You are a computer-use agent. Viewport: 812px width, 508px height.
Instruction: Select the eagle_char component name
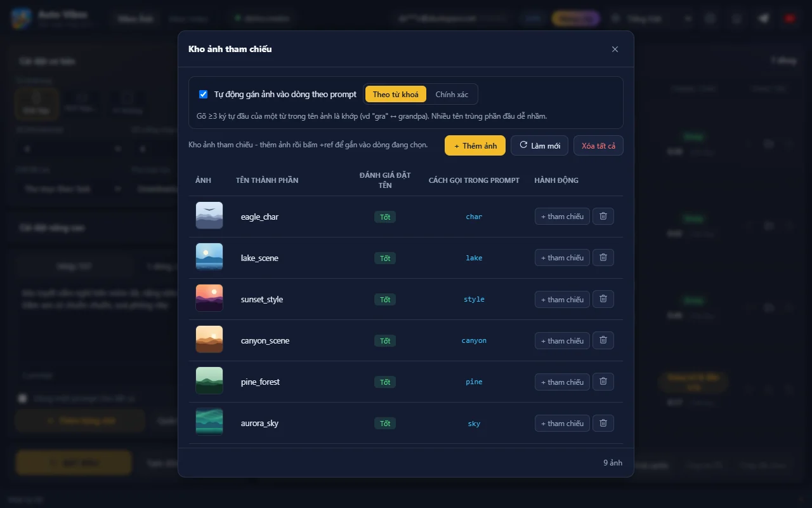(259, 217)
